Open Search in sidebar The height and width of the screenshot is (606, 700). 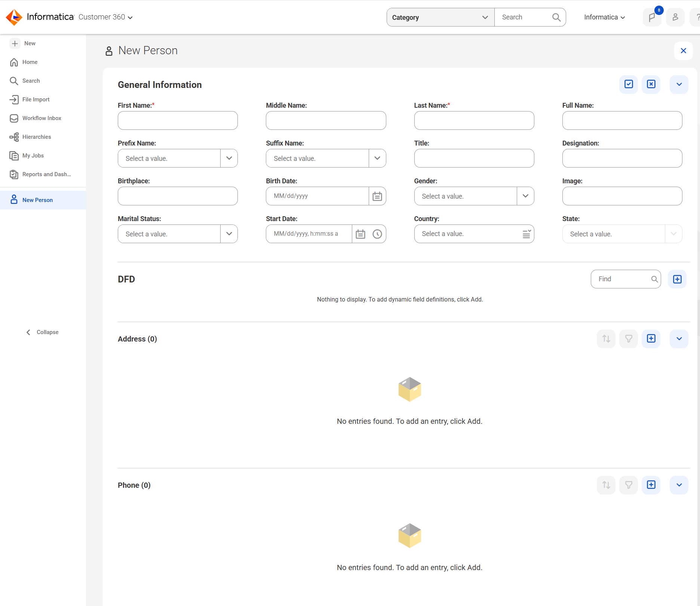(x=43, y=81)
